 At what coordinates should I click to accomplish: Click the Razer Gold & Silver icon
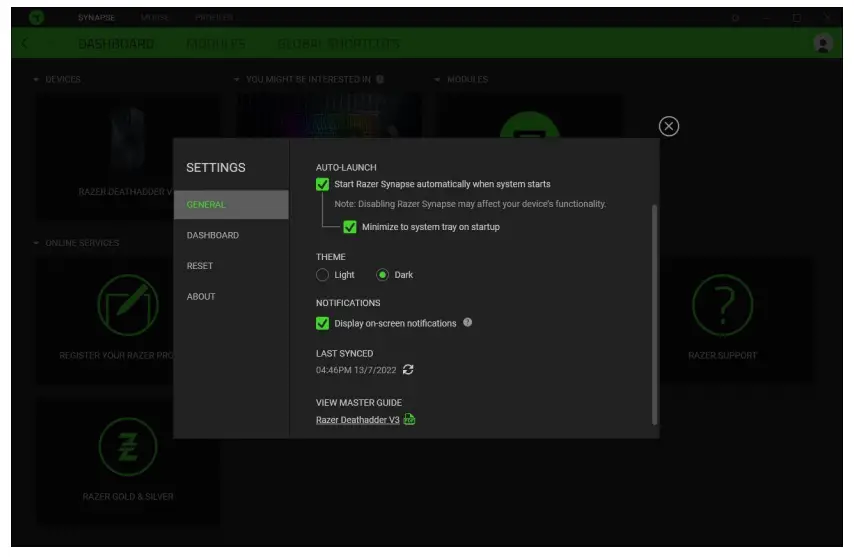[x=128, y=447]
